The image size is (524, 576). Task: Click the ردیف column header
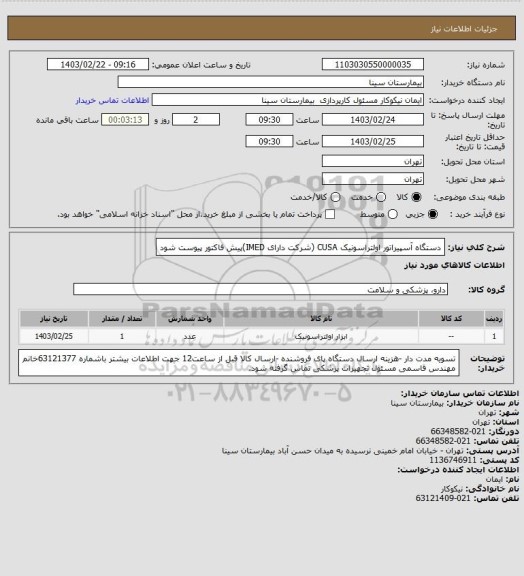coord(494,318)
